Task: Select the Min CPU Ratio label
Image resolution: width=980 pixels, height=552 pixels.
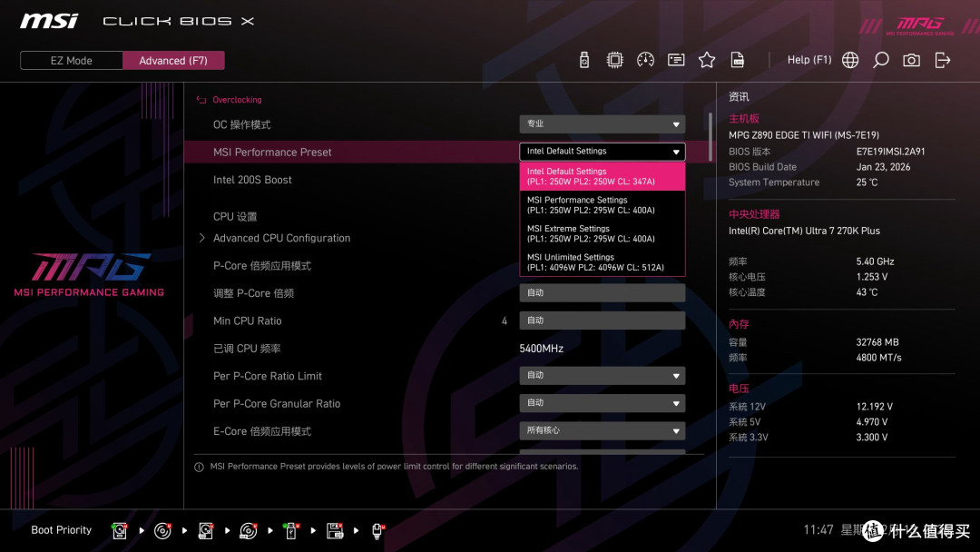Action: pyautogui.click(x=248, y=320)
